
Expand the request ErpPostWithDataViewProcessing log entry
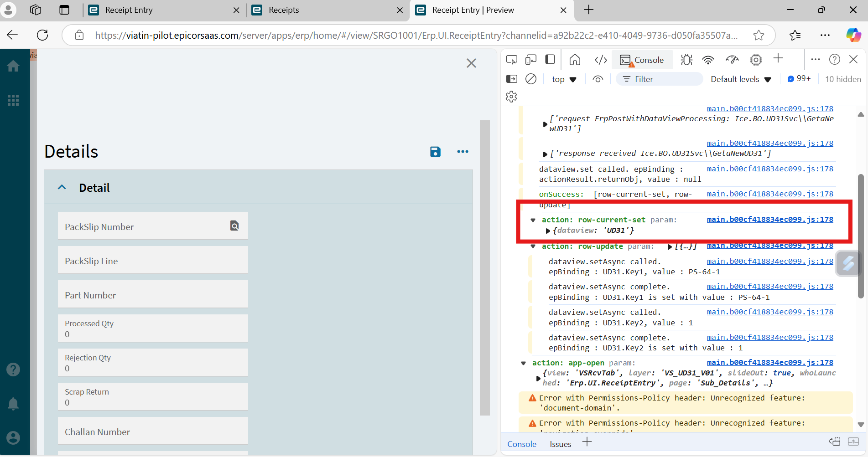pos(545,124)
